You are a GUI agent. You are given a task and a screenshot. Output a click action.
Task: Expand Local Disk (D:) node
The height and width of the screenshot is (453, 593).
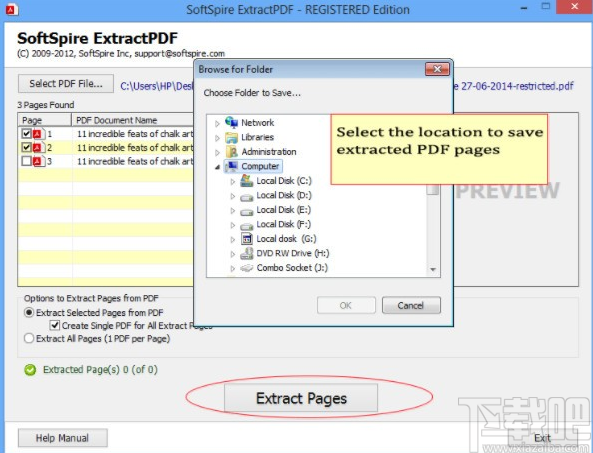(x=233, y=196)
